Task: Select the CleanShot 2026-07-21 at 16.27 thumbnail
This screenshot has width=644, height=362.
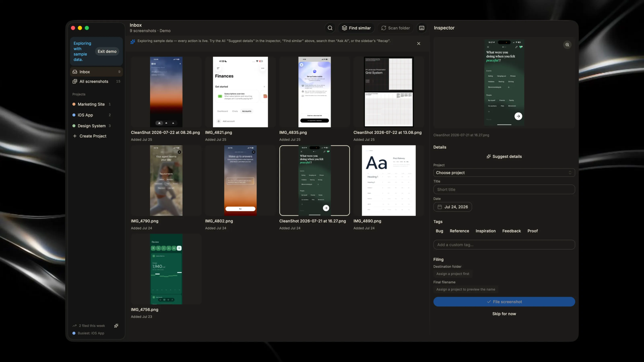Action: click(x=315, y=180)
